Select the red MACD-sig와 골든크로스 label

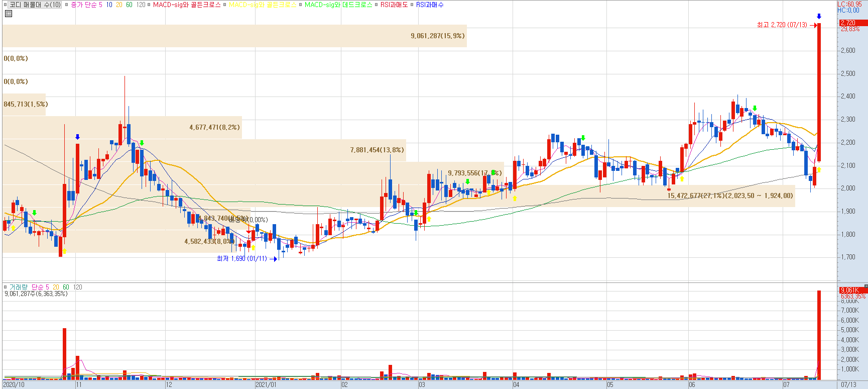pyautogui.click(x=187, y=5)
